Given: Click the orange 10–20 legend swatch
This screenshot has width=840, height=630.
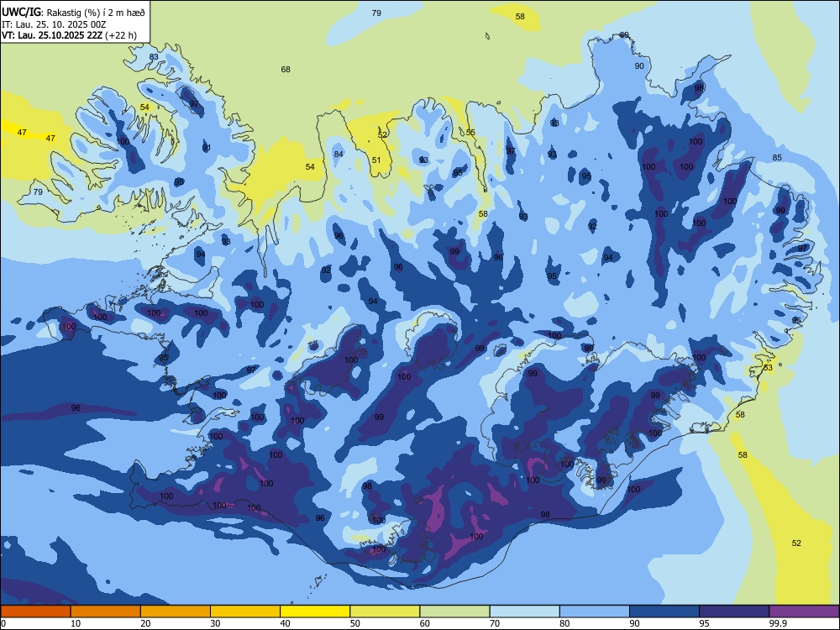Looking at the screenshot, I should point(106,612).
